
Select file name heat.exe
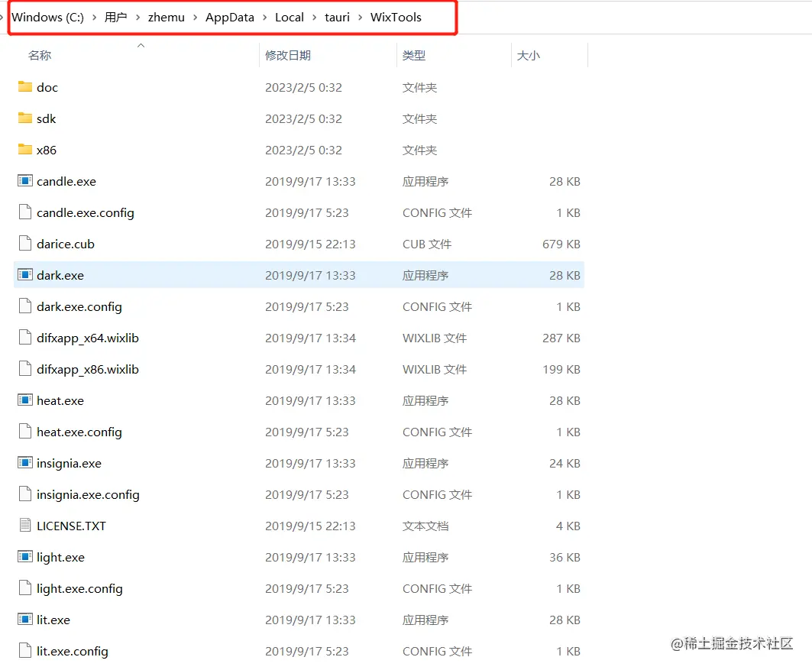(60, 401)
